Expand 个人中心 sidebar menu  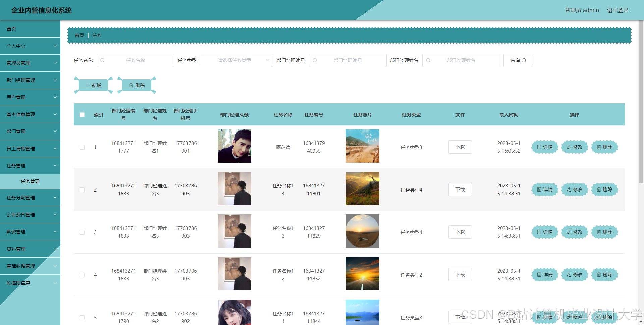pos(30,46)
